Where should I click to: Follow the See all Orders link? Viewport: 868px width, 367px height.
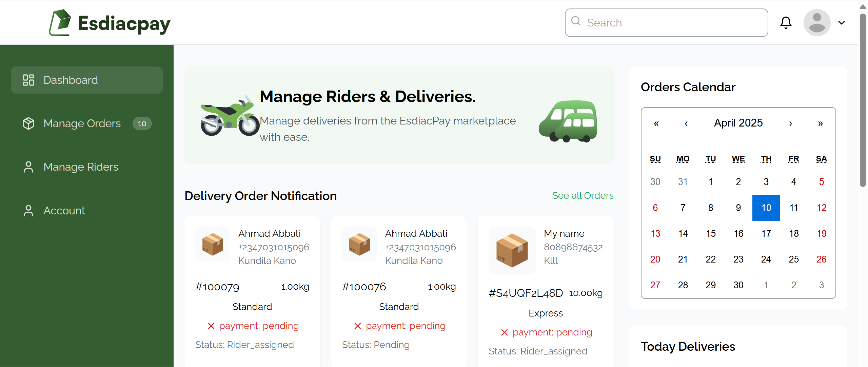click(x=583, y=196)
